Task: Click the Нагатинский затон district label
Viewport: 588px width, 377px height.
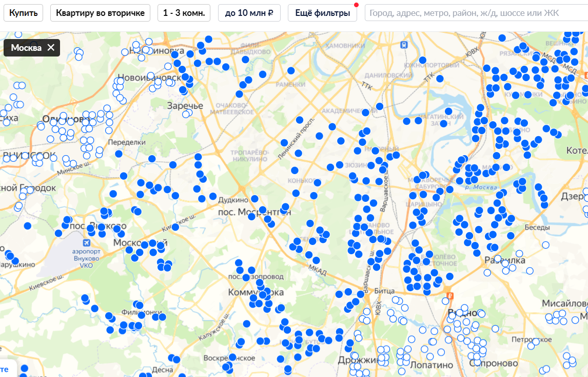Action: click(x=441, y=120)
